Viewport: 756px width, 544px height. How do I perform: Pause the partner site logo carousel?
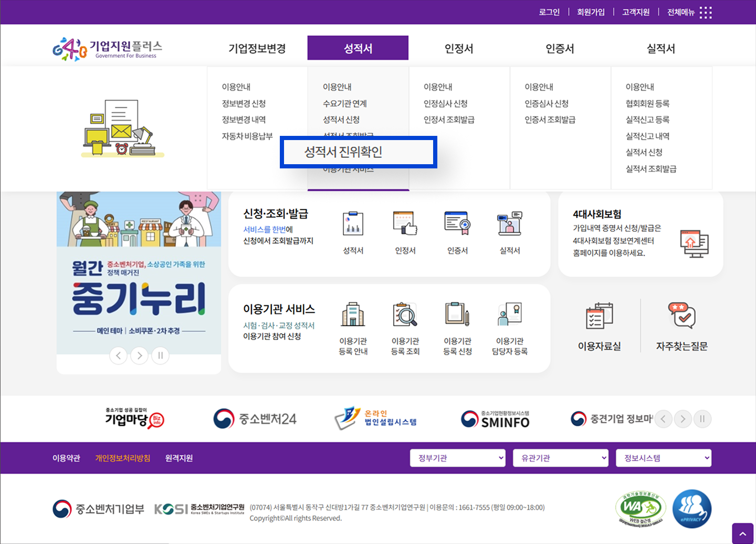[x=702, y=419]
